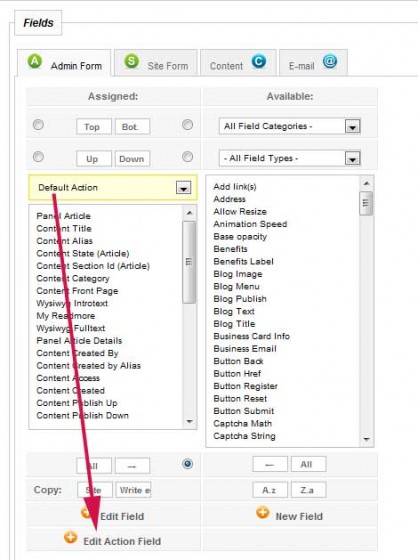Click orange plus beside Edit Action Field
418x560 pixels.
[70, 537]
